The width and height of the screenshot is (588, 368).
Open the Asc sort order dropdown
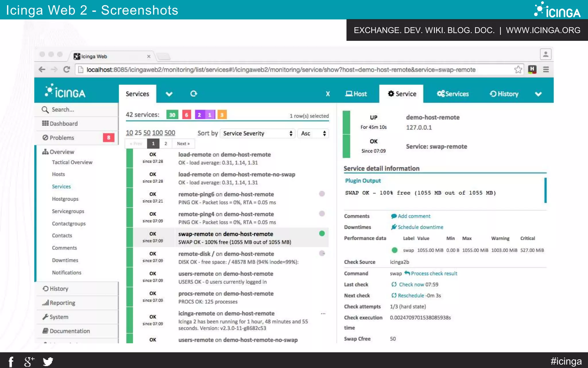pyautogui.click(x=313, y=133)
